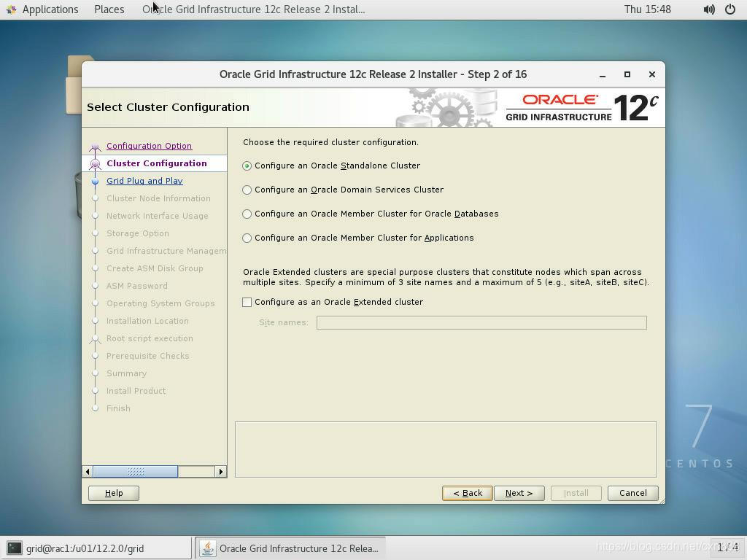Open the Grid Plug and Play step link
The width and height of the screenshot is (747, 560).
pos(144,181)
